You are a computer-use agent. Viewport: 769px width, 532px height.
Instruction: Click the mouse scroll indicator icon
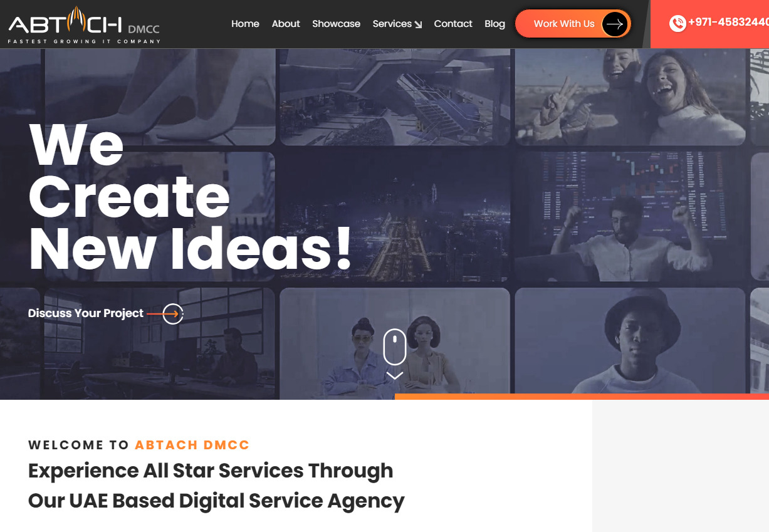(395, 347)
